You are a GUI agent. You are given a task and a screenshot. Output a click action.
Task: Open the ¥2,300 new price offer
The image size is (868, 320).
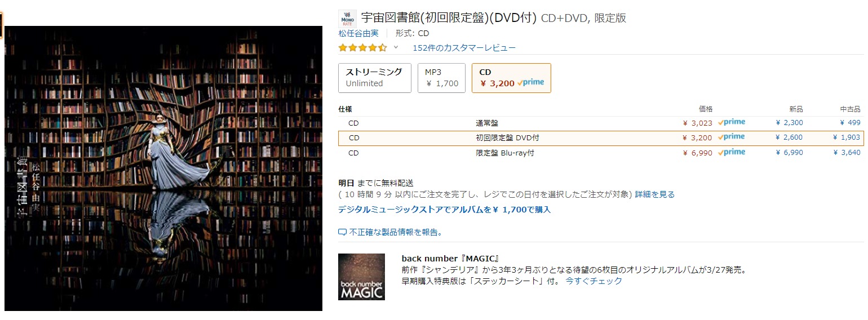[x=789, y=123]
